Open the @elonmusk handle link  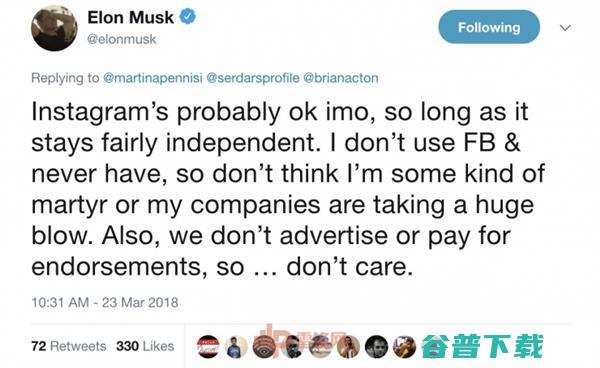[x=122, y=39]
